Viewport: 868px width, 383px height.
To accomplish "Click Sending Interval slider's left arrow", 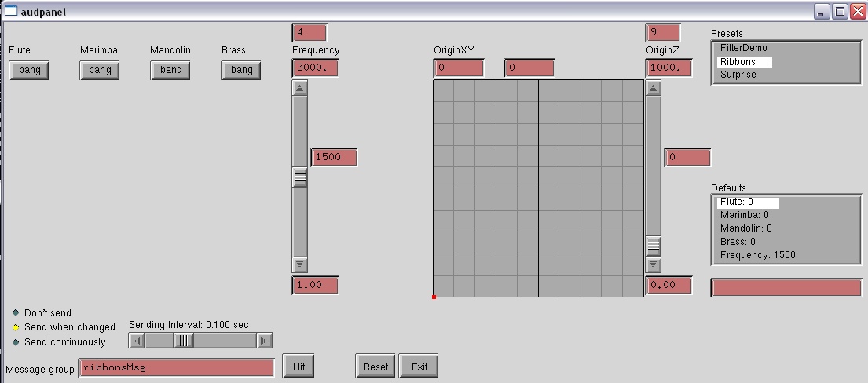I will point(137,341).
